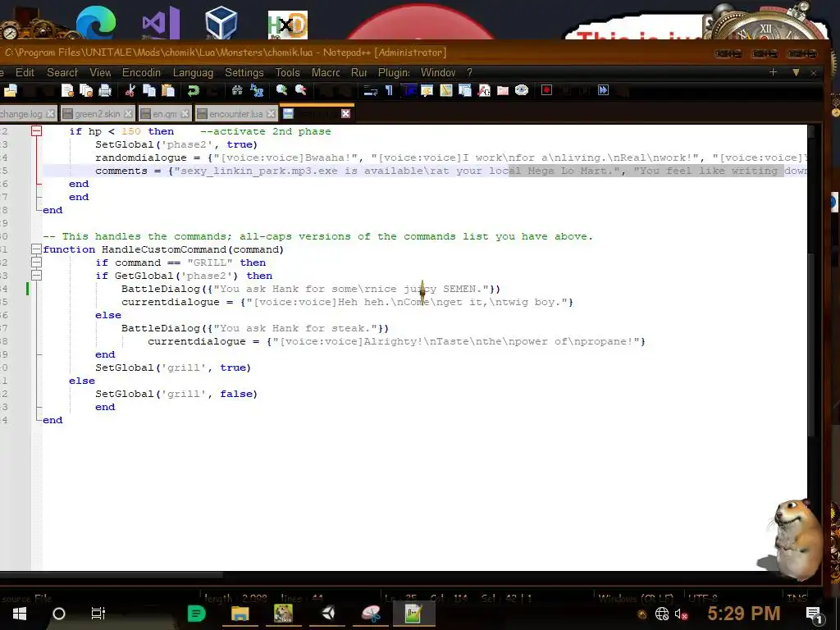Collapse the HandleCustomCommand function fold
This screenshot has height=630, width=840.
tap(36, 249)
